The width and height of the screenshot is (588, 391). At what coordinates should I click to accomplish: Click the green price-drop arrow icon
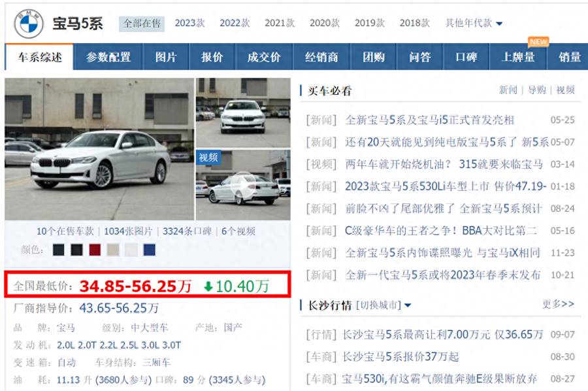coord(208,287)
